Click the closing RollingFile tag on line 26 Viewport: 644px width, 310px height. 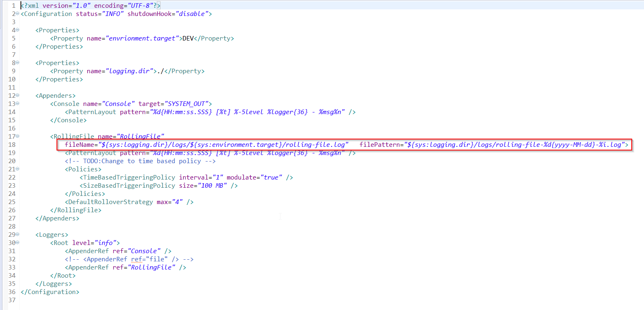[76, 210]
